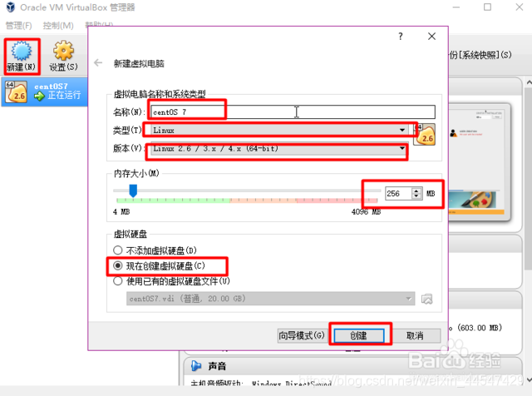Select 'Use existing virtual hard disk file' (使用已有的虚拟硬盘文件) radio
This screenshot has height=396, width=532.
tap(118, 281)
